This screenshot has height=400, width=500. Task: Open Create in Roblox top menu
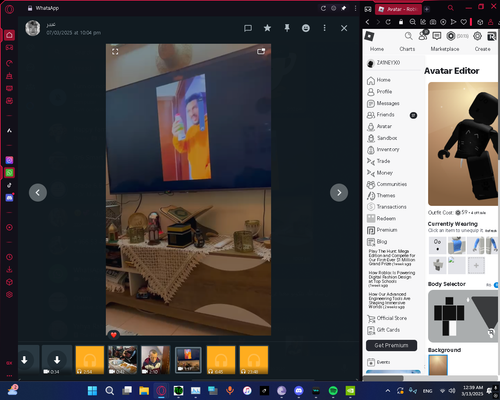482,49
